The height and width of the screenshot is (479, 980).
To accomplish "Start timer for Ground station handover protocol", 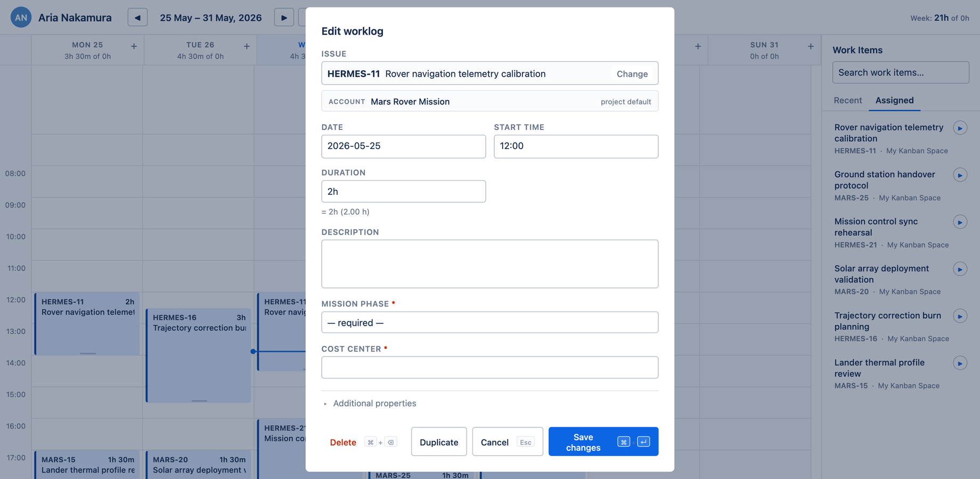I will pyautogui.click(x=960, y=175).
